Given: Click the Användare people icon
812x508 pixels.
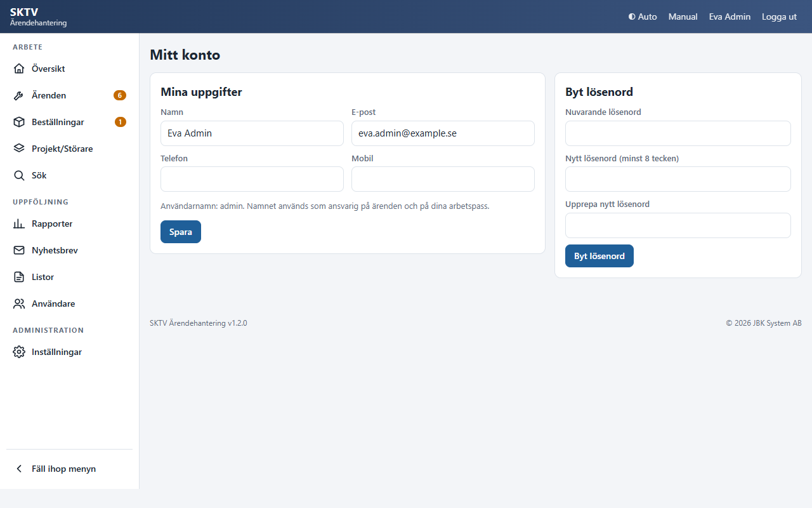Looking at the screenshot, I should [x=19, y=304].
